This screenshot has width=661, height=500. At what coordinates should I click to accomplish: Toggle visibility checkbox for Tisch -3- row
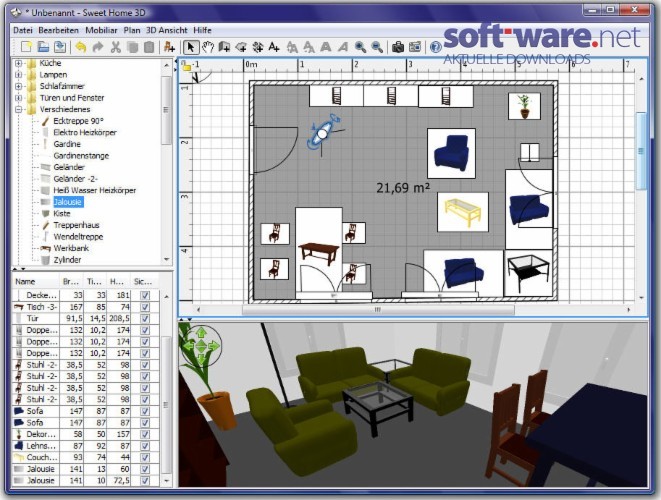tap(145, 307)
